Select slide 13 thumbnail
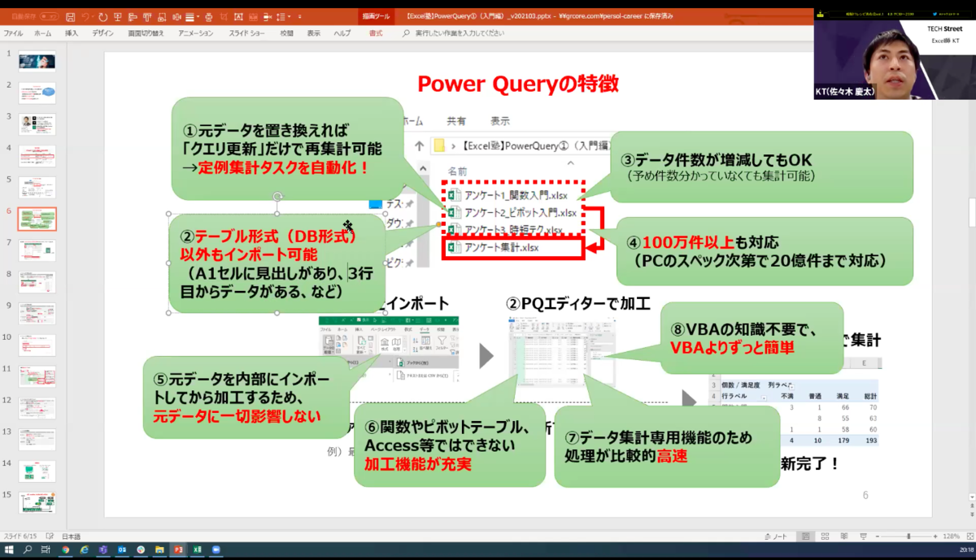 coord(37,440)
